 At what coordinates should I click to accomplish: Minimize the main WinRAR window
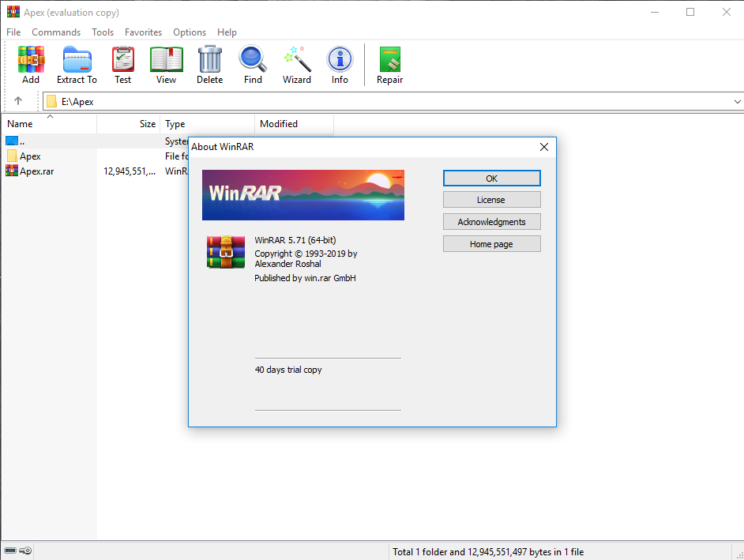(x=655, y=12)
